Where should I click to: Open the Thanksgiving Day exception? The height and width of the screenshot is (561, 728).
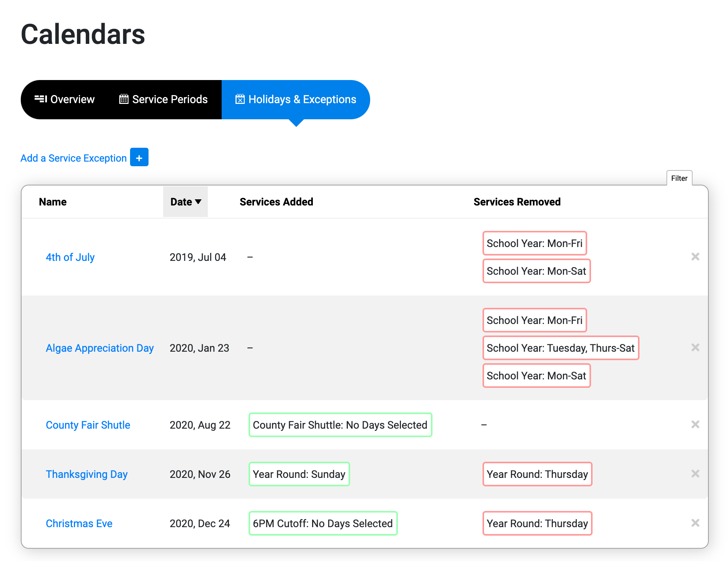coord(87,474)
